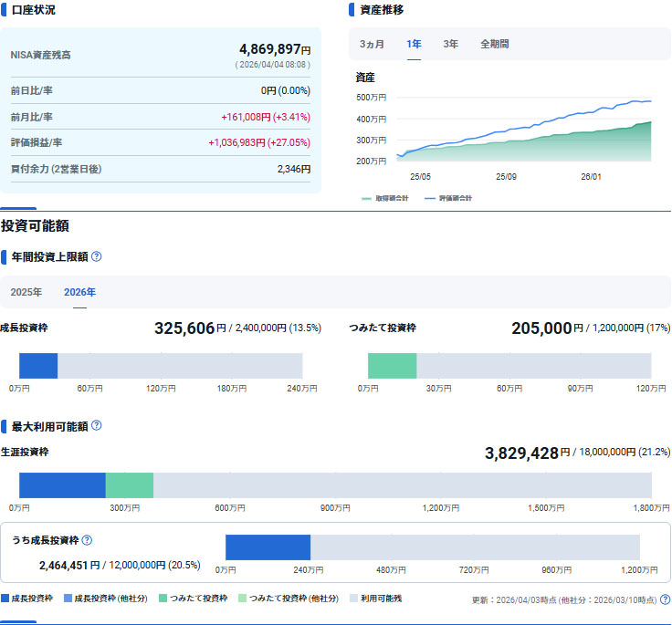Click the つみたて投資枠(他社分) legend marker

point(243,599)
